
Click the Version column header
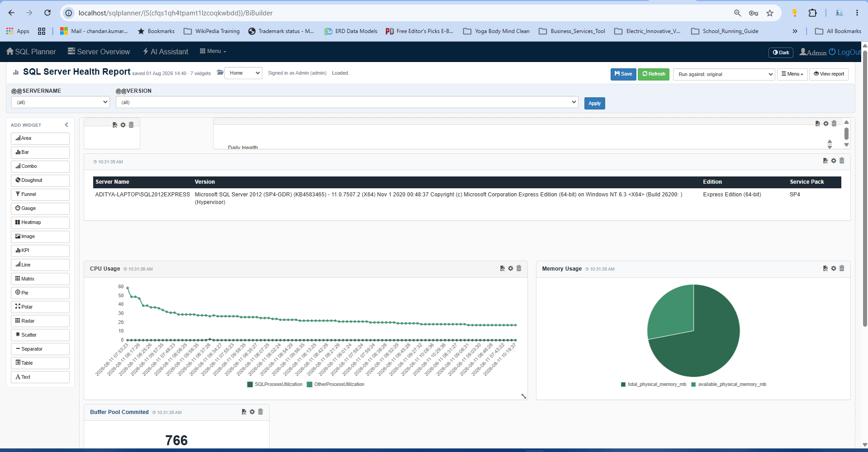(x=205, y=182)
